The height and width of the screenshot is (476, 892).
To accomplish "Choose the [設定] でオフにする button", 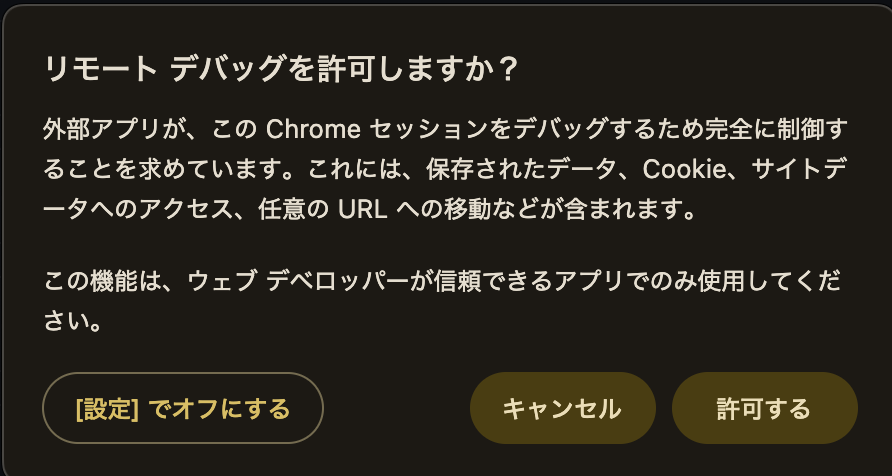I will click(x=182, y=408).
